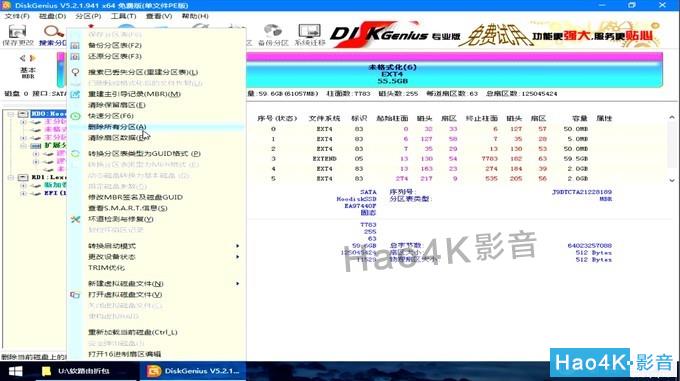Click the 系统迁移 monitor toolbar icon
Image resolution: width=680 pixels, height=381 pixels.
[310, 36]
